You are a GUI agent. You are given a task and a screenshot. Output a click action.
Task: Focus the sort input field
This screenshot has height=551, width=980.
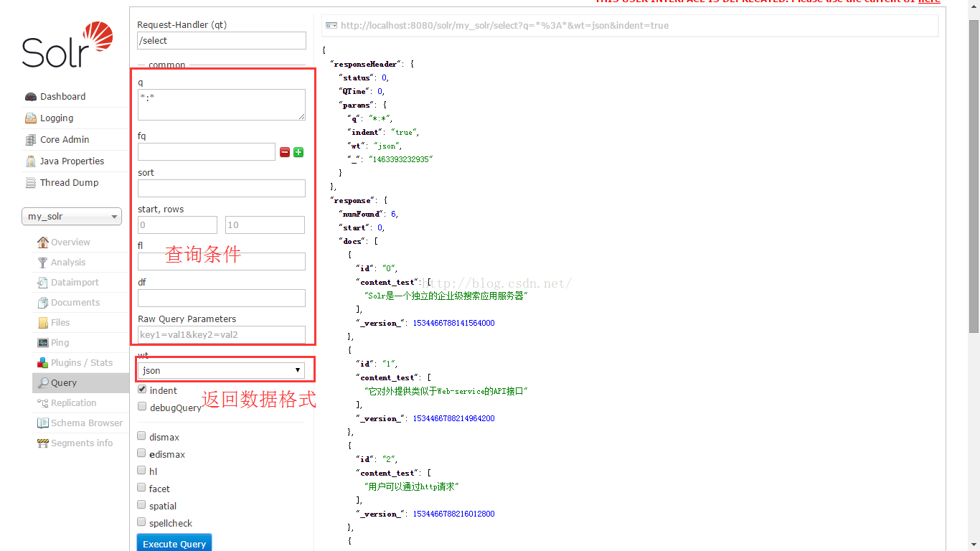pyautogui.click(x=222, y=188)
